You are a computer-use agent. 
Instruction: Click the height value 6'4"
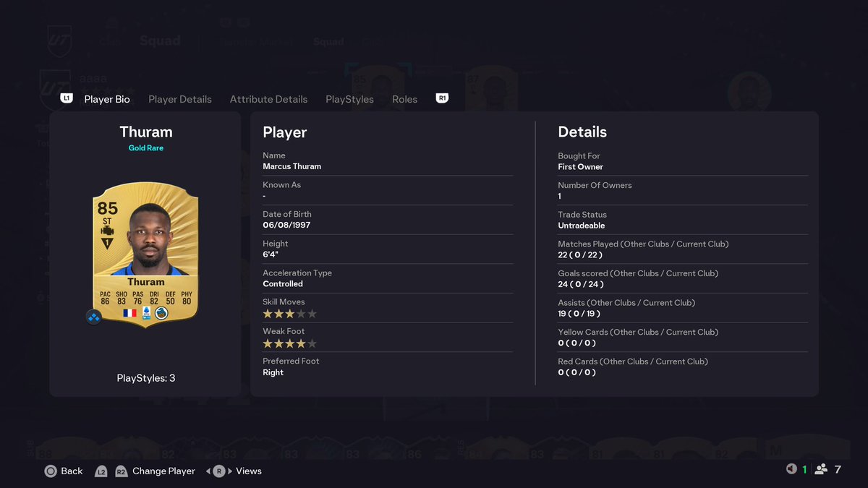click(271, 254)
